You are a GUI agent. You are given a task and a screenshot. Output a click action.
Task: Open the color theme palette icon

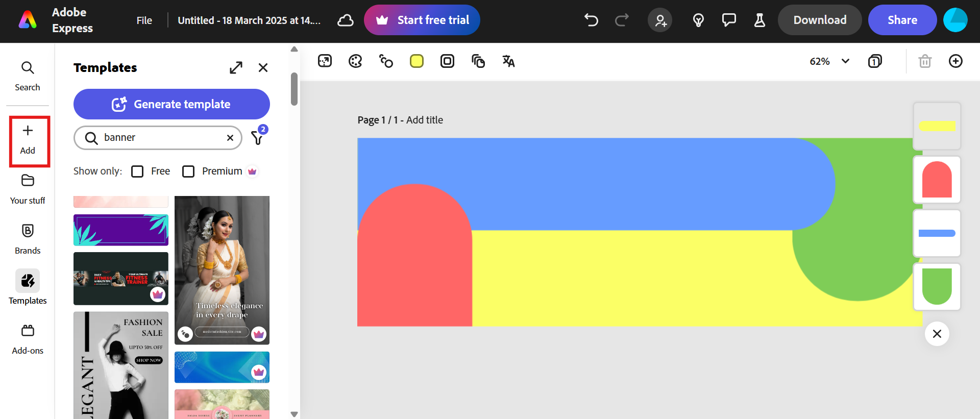point(355,61)
